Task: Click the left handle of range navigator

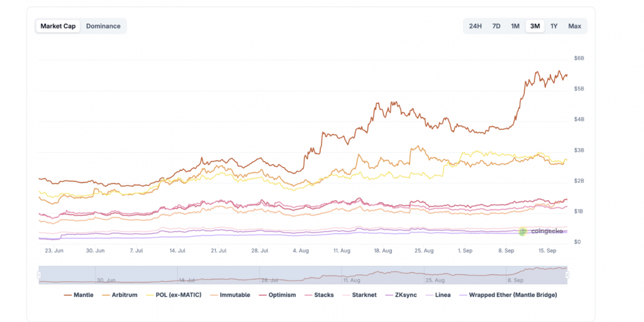Action: coord(39,274)
